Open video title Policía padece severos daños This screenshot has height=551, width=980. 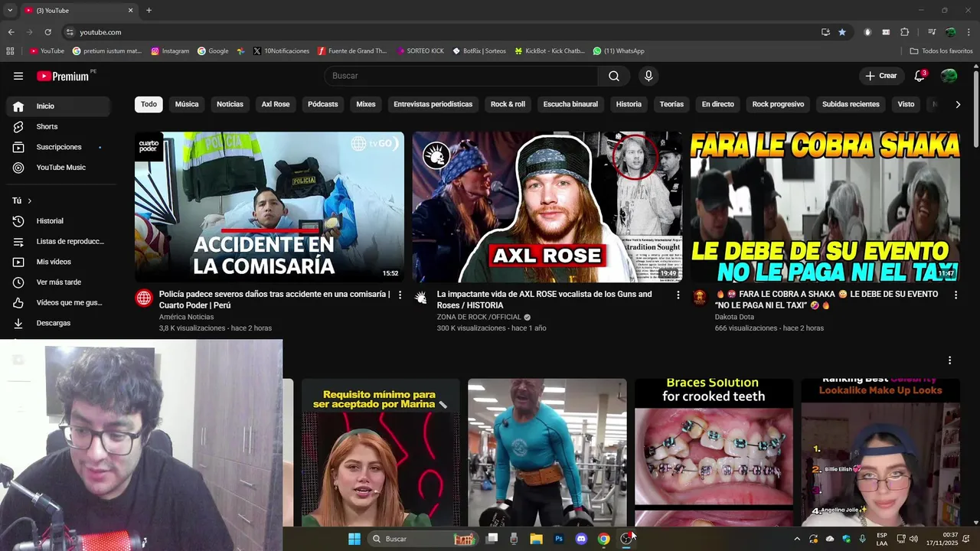click(x=274, y=299)
